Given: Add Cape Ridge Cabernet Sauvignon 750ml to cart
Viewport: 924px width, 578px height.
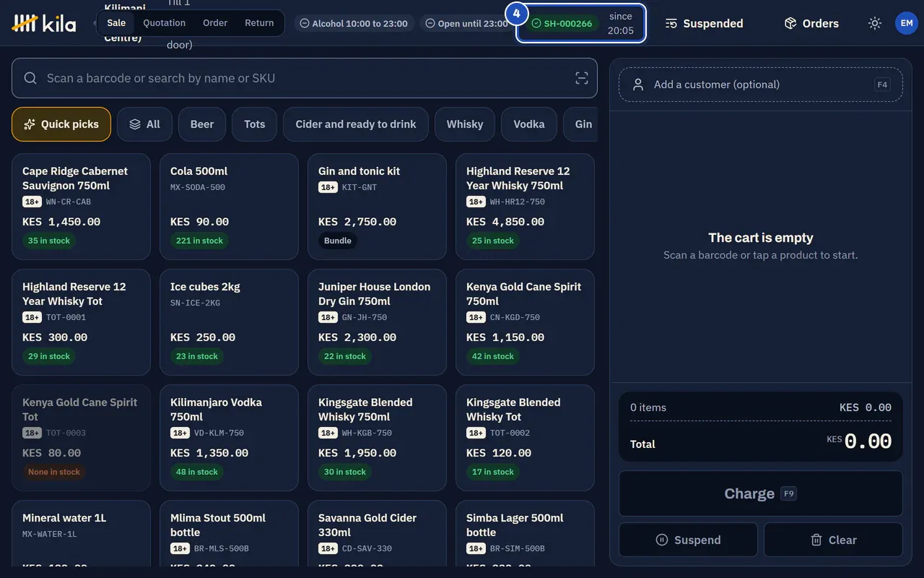Looking at the screenshot, I should point(81,207).
